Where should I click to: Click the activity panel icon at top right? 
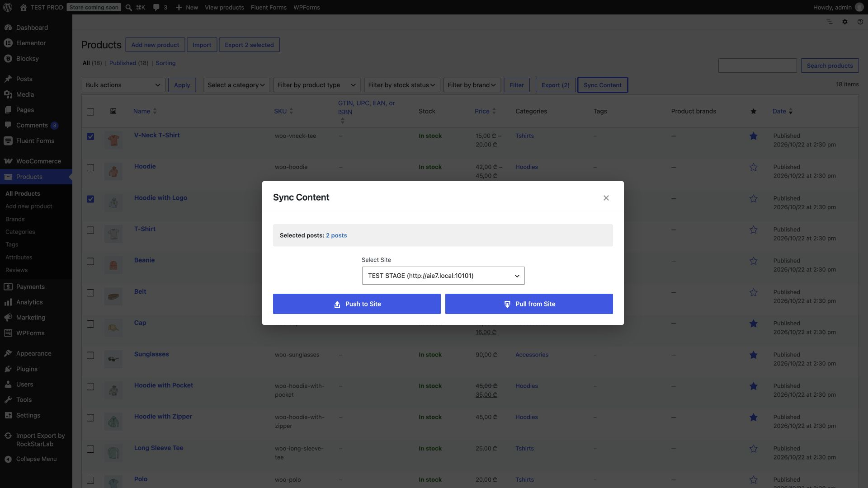[829, 22]
